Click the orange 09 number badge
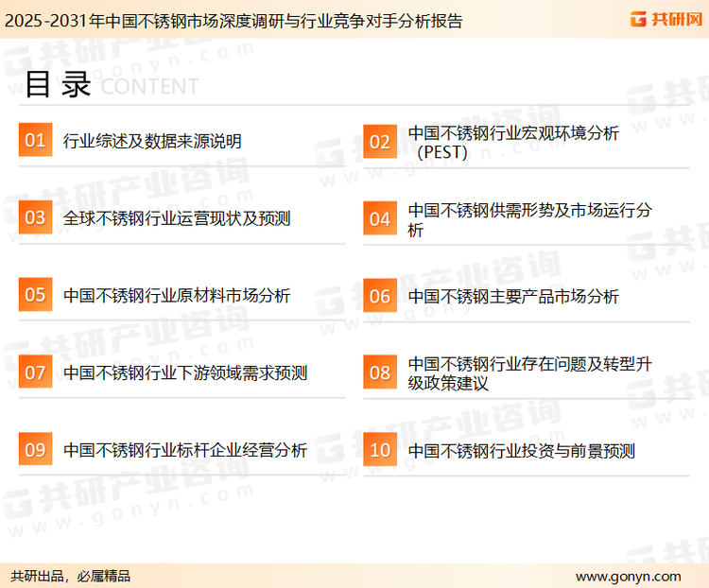 35,449
